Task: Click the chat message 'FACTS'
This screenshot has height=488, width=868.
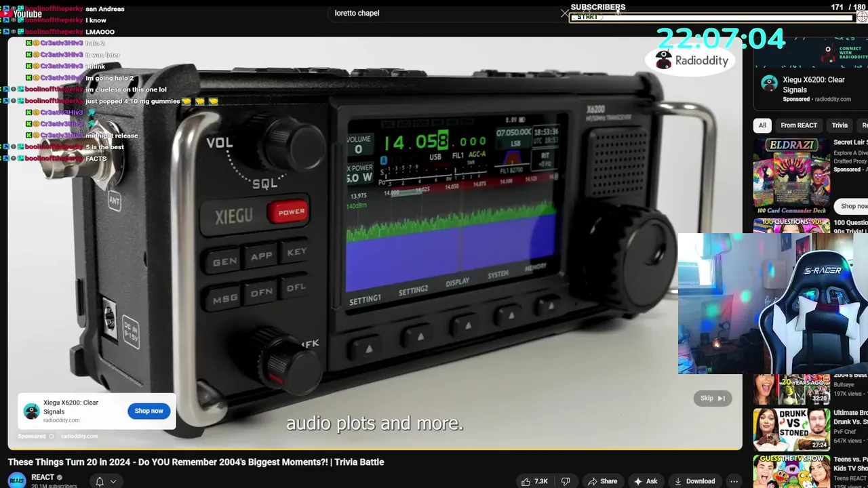Action: coord(96,159)
